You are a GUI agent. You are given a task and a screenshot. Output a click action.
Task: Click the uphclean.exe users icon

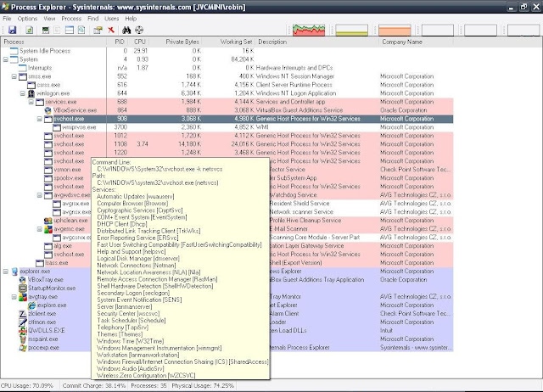(x=48, y=221)
